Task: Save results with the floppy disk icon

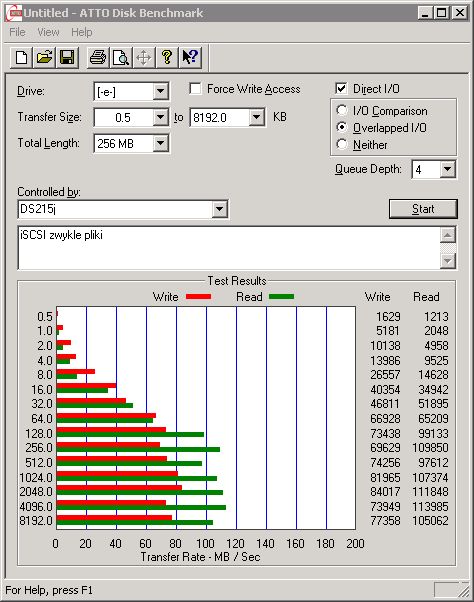Action: [x=67, y=58]
